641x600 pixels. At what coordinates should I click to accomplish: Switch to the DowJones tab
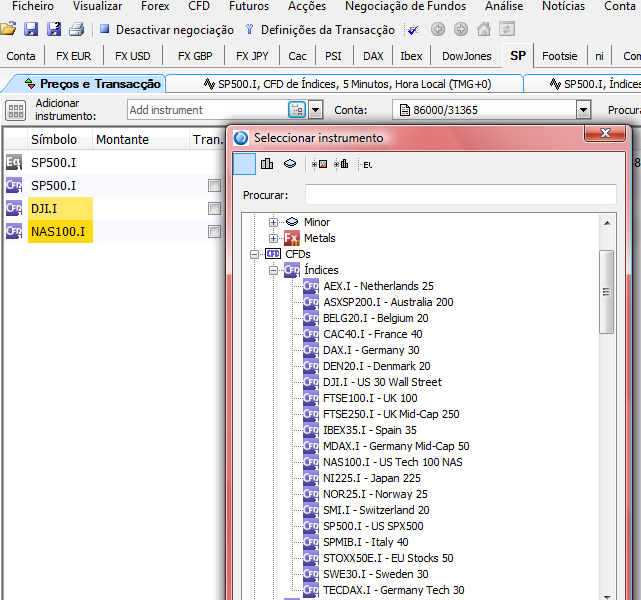tap(466, 56)
